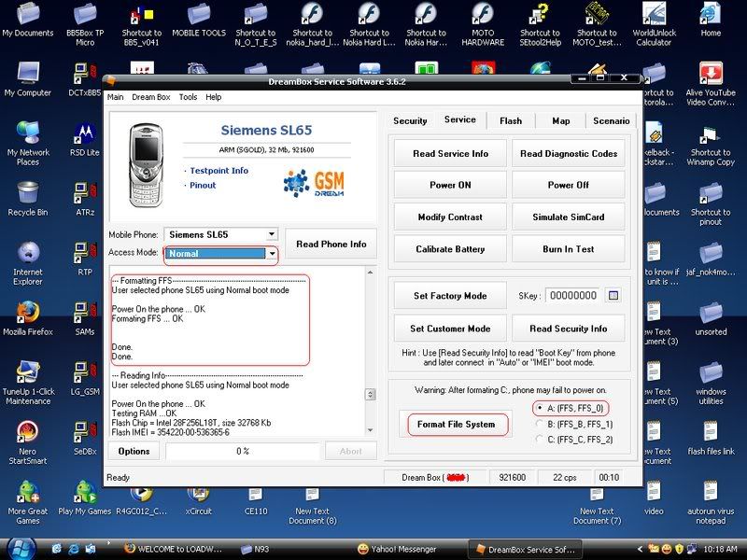747x560 pixels.
Task: Click the Windows Start orb
Action: (x=21, y=549)
